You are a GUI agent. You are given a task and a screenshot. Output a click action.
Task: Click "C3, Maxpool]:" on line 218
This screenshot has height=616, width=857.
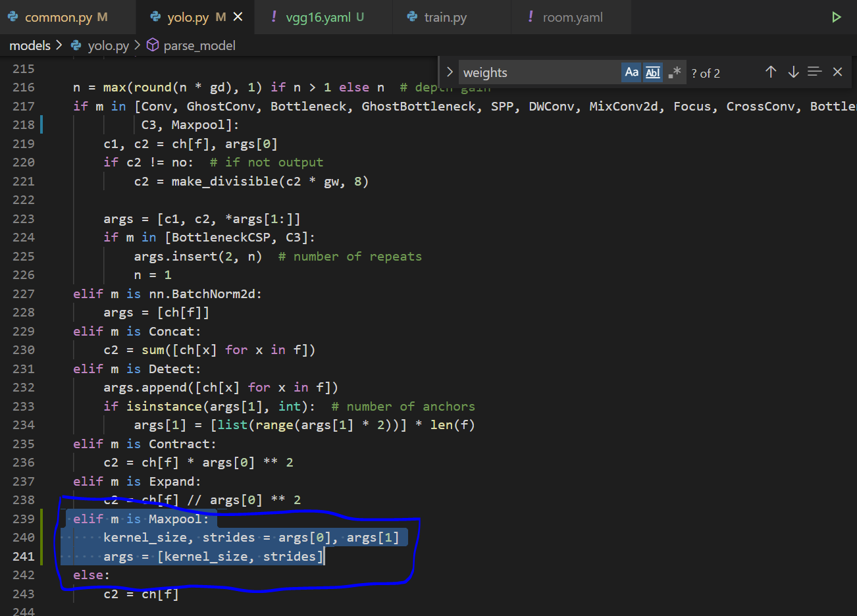coord(190,124)
